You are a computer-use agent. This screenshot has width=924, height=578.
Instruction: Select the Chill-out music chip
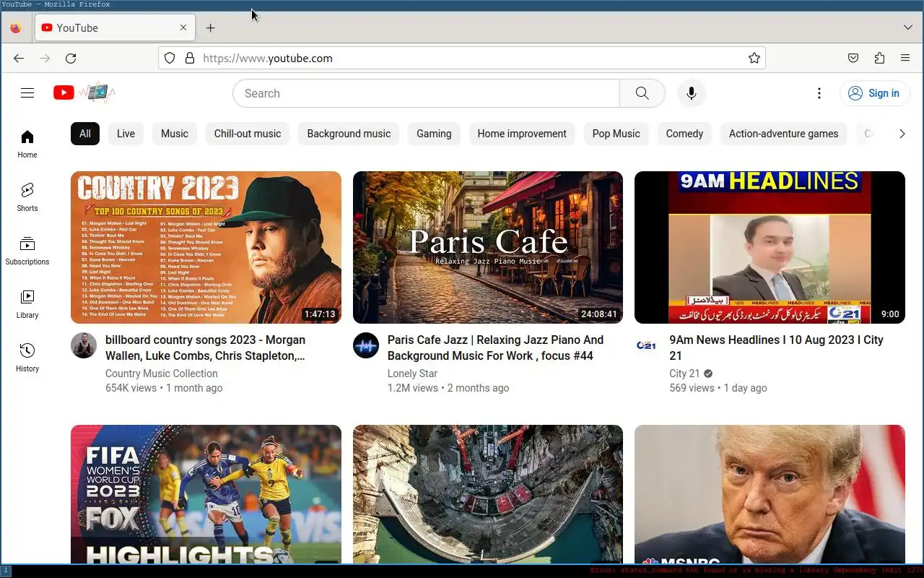click(248, 134)
